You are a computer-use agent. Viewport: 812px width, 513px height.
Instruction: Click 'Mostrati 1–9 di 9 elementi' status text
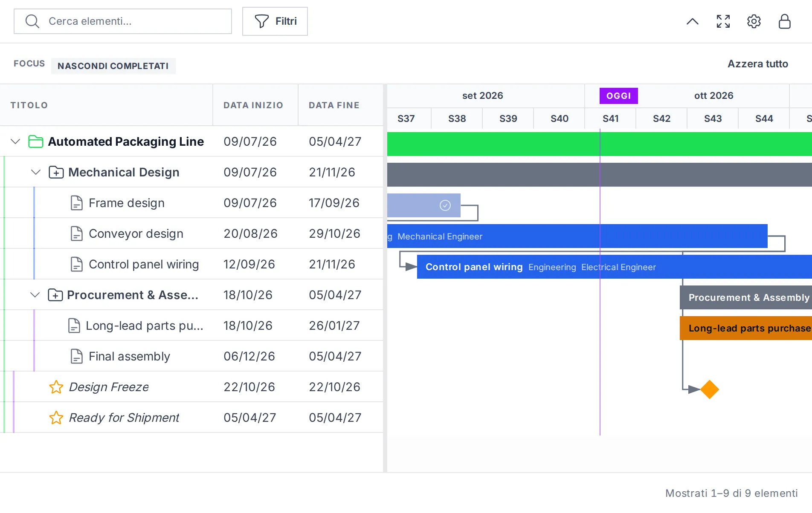point(731,493)
